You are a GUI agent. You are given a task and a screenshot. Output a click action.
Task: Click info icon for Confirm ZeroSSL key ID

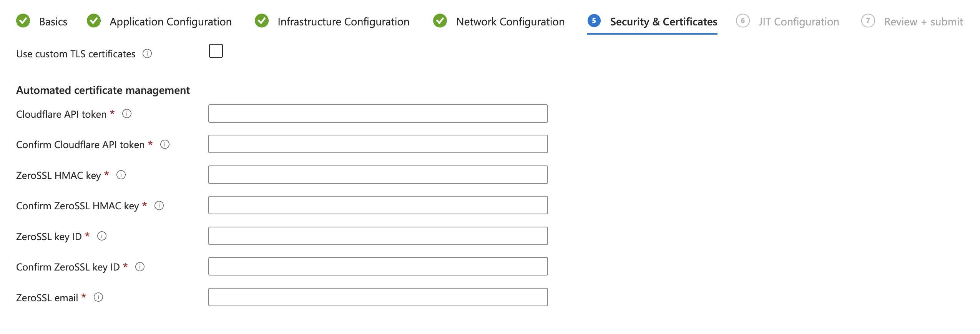point(140,267)
